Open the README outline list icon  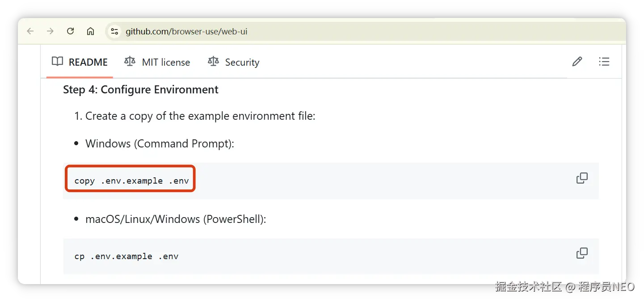tap(604, 62)
